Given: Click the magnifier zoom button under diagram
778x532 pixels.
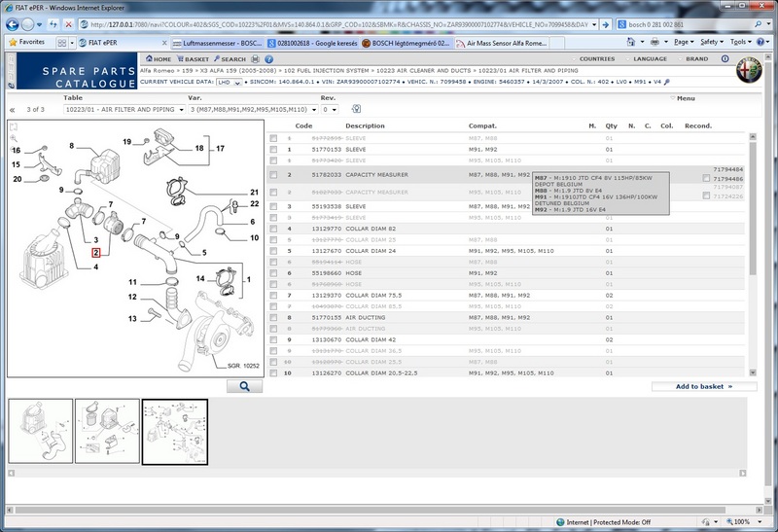Looking at the screenshot, I should point(245,386).
